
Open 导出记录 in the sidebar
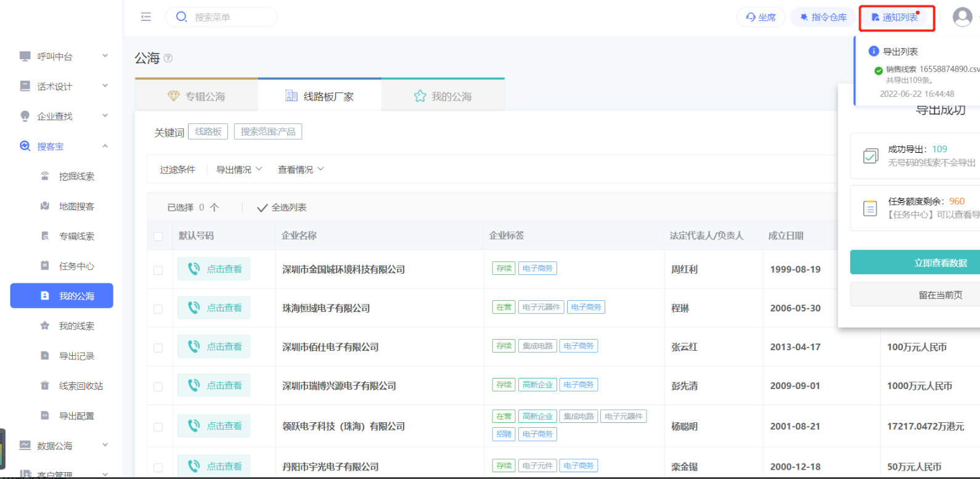(76, 356)
